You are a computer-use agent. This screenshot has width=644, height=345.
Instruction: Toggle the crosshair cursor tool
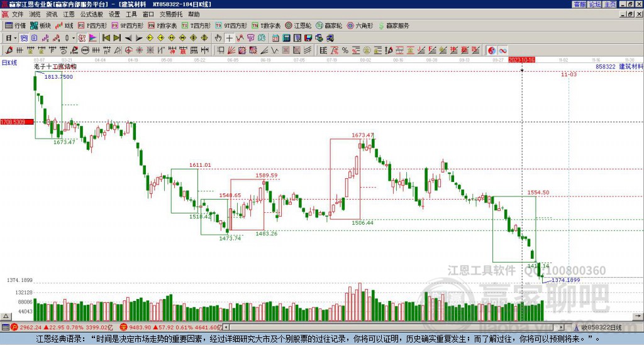229,38
